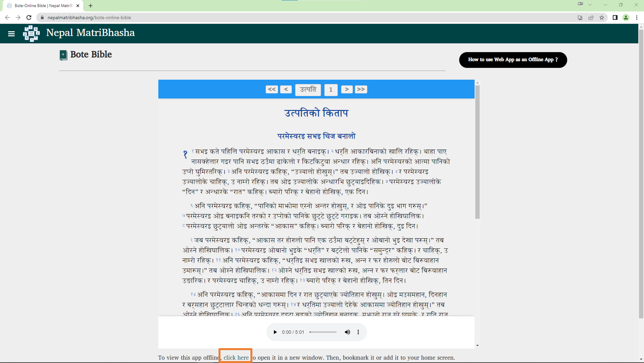644x363 pixels.
Task: Open audio player more options menu
Action: click(x=358, y=332)
